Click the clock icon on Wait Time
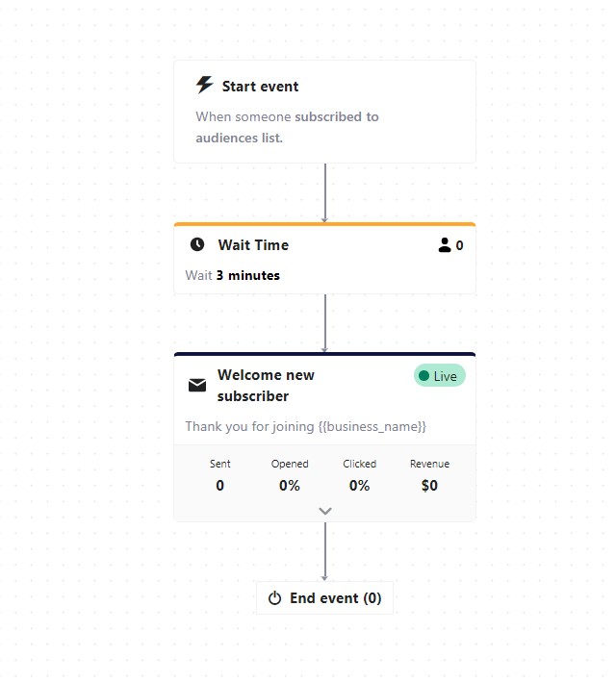Viewport: 616px width, 682px height. (197, 245)
